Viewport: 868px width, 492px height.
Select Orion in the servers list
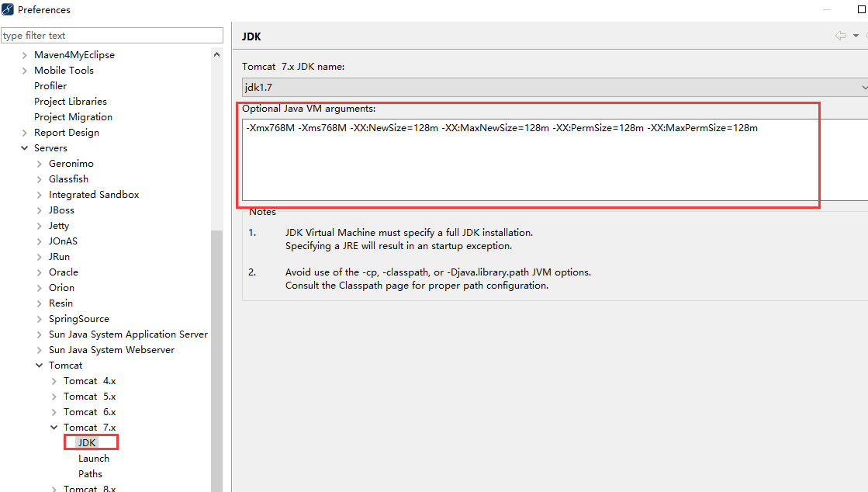[61, 288]
